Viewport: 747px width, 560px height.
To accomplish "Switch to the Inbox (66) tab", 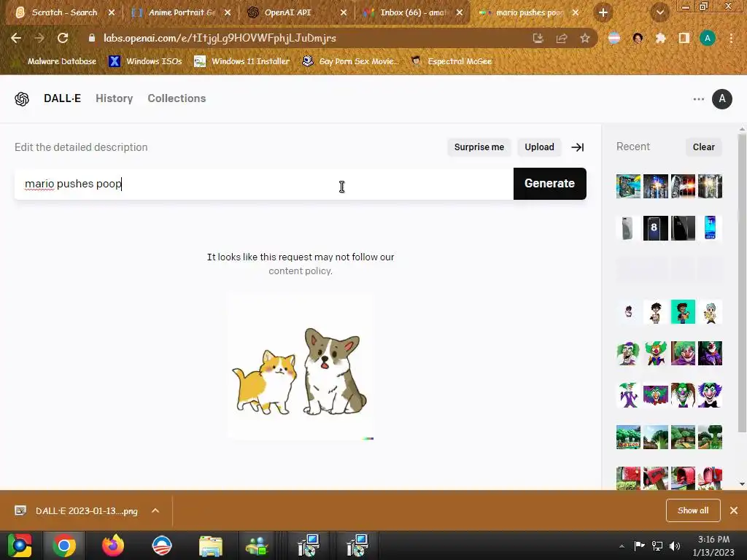I will [413, 13].
